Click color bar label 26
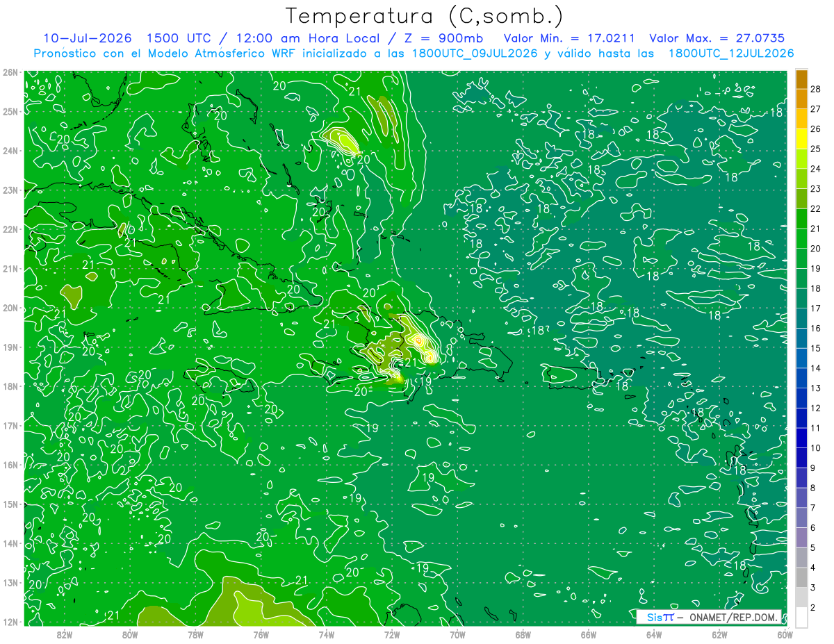This screenshot has height=644, width=834. tap(815, 129)
